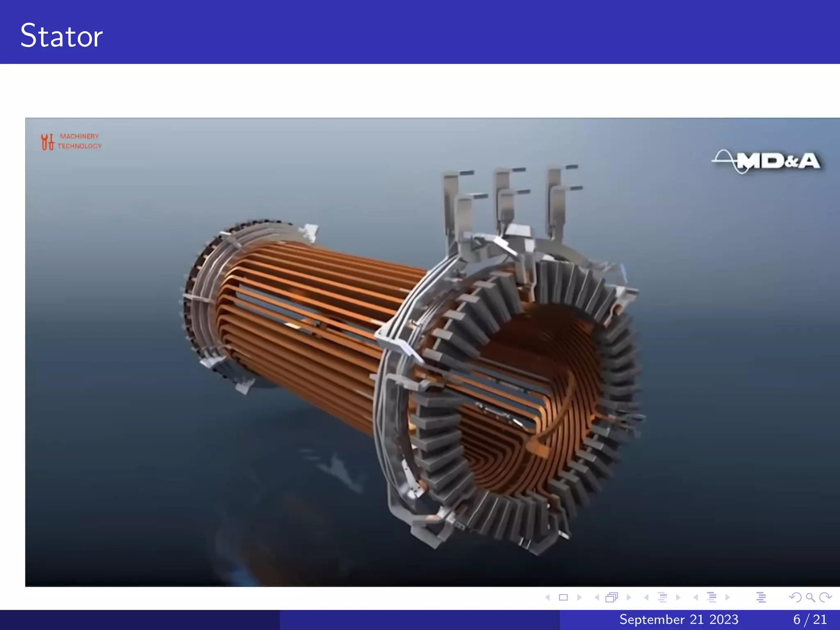
Task: Click the magnifier search icon
Action: coord(810,598)
